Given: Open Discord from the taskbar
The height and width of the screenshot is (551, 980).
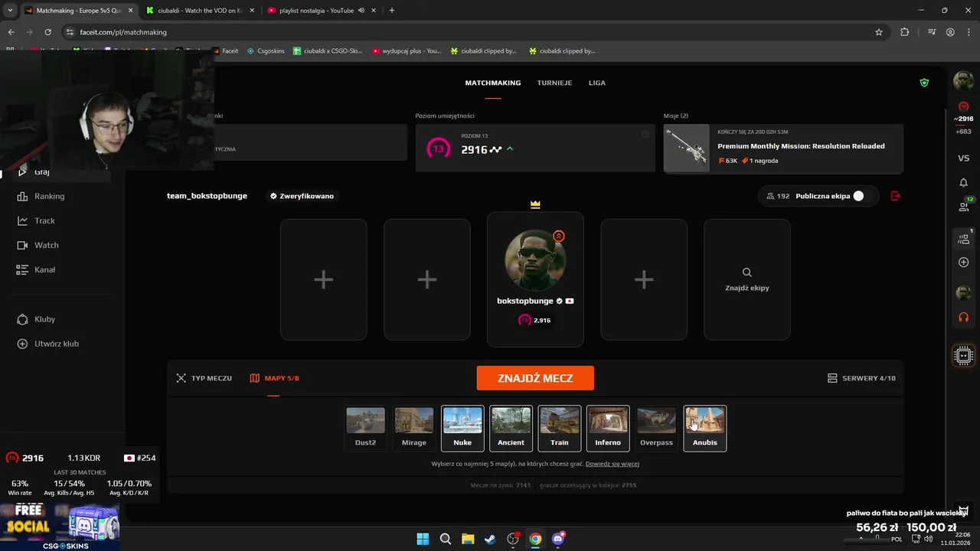Looking at the screenshot, I should tap(558, 539).
